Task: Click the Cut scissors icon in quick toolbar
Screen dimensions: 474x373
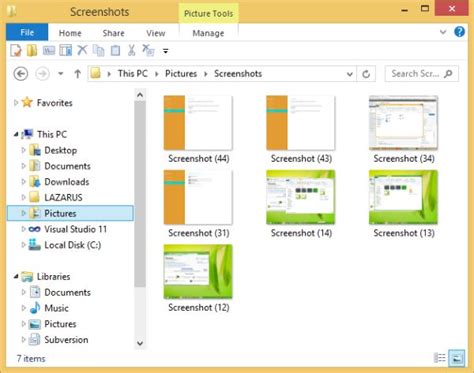Action: click(131, 51)
